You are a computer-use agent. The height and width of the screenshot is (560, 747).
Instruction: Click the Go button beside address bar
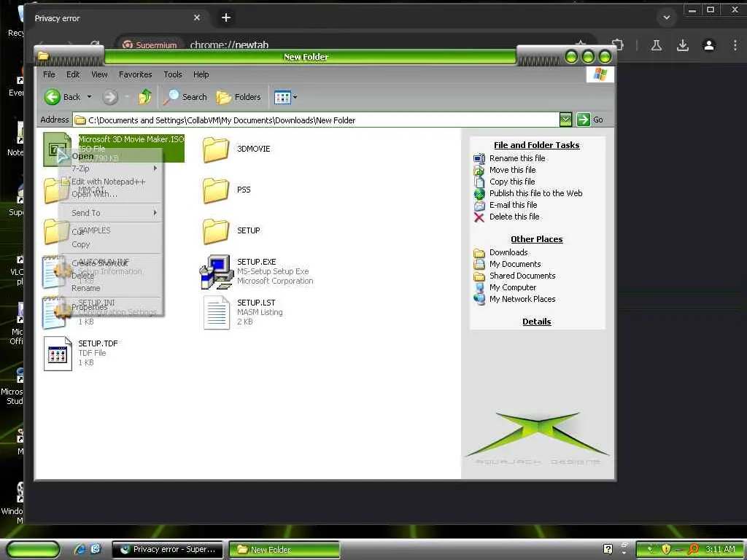[589, 120]
